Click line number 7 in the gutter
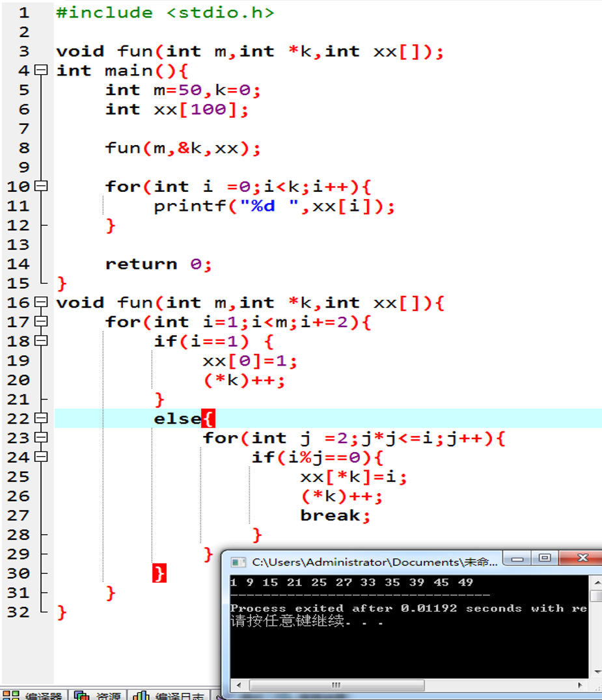The width and height of the screenshot is (602, 700). point(23,129)
